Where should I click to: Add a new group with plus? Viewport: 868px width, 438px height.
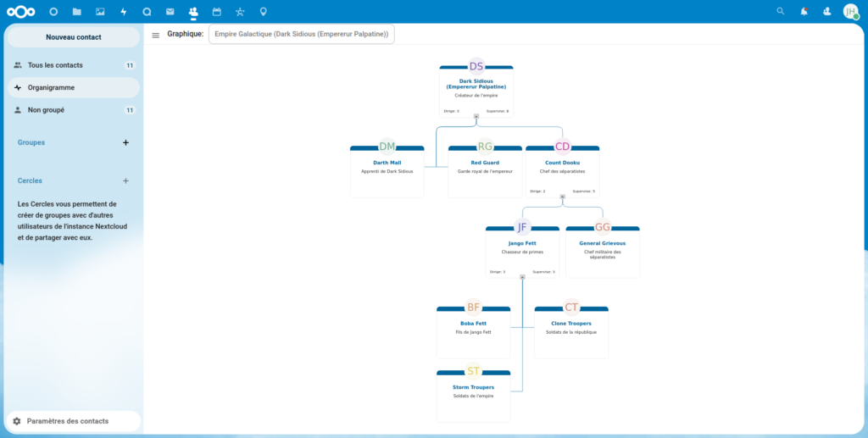(x=125, y=142)
